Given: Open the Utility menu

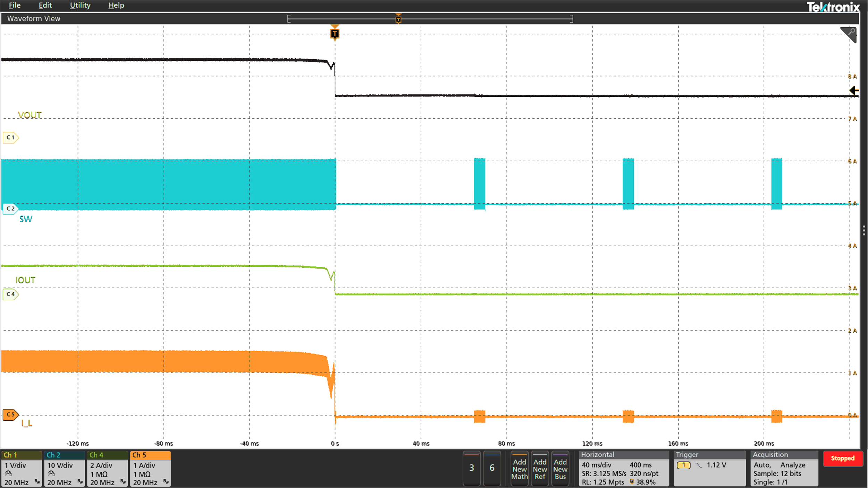Looking at the screenshot, I should click(80, 5).
